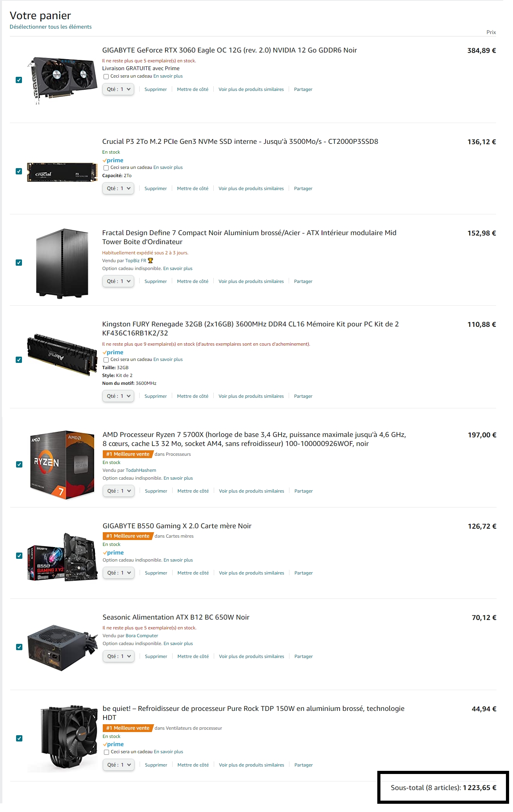Click 'Désélectionner tous les éléments' link
This screenshot has width=513, height=812.
click(x=51, y=27)
